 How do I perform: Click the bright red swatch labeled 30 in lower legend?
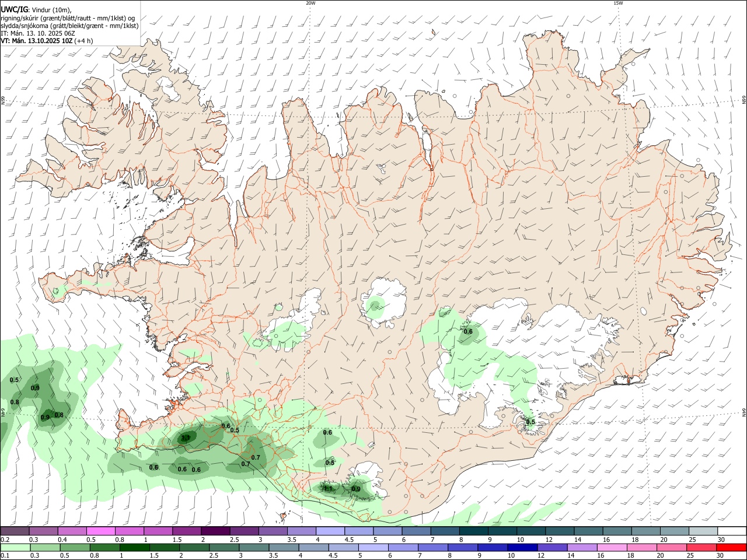(731, 547)
